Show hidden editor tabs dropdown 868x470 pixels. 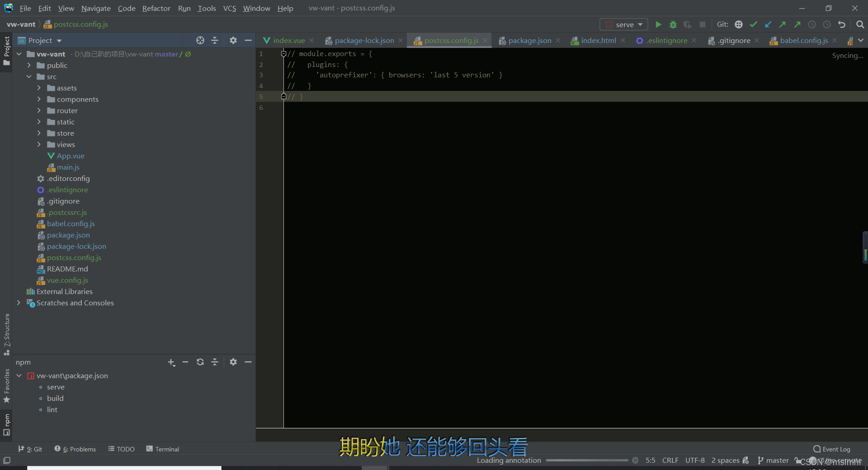[861, 40]
